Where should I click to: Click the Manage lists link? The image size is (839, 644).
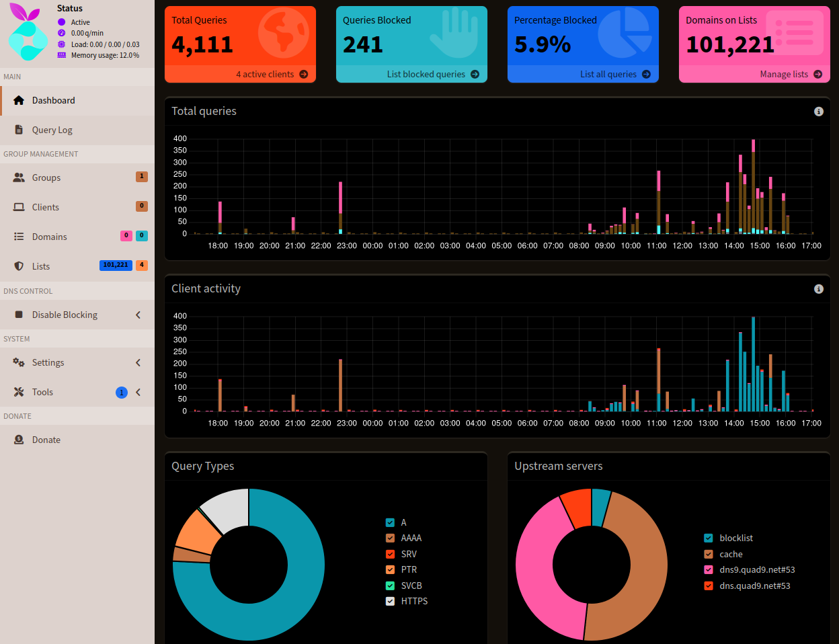(784, 74)
